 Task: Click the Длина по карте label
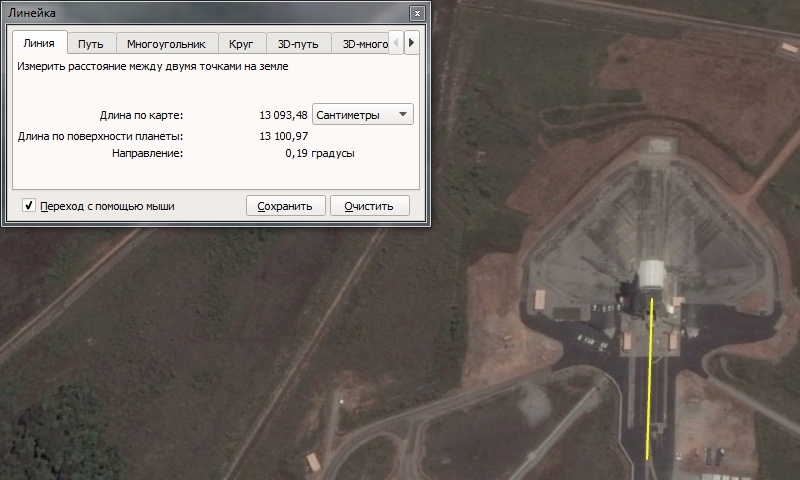click(x=141, y=115)
